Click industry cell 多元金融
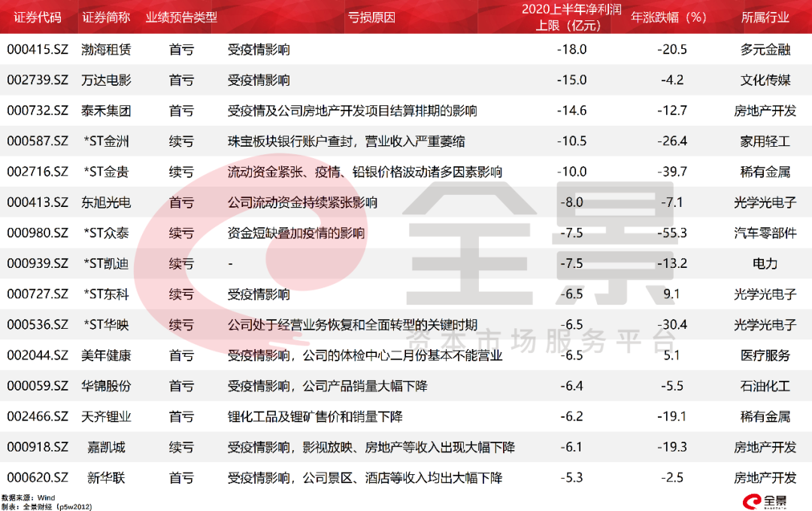Screen dimensions: 812x511 coord(765,50)
